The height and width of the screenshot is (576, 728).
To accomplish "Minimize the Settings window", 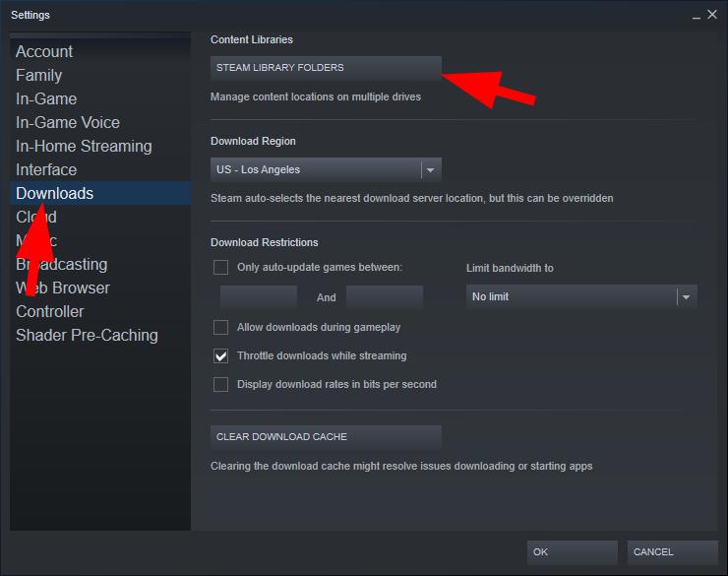I will tap(697, 16).
